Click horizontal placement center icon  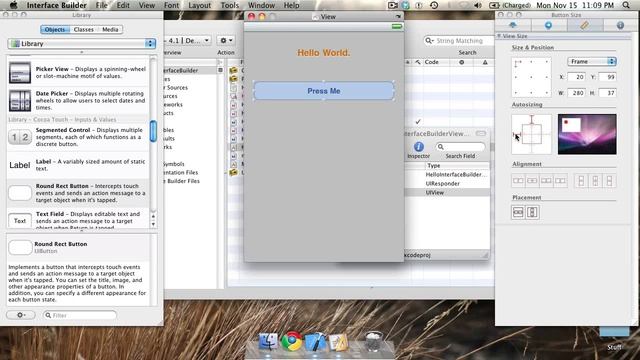click(x=518, y=212)
